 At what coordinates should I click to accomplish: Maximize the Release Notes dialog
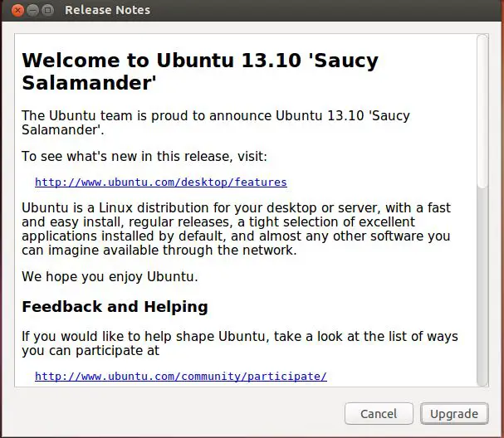(x=48, y=10)
